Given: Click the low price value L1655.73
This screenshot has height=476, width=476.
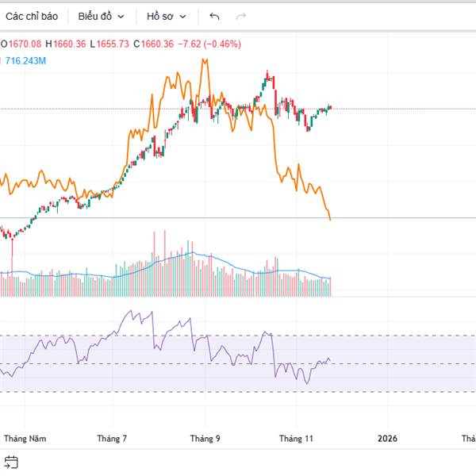Looking at the screenshot, I should click(109, 44).
